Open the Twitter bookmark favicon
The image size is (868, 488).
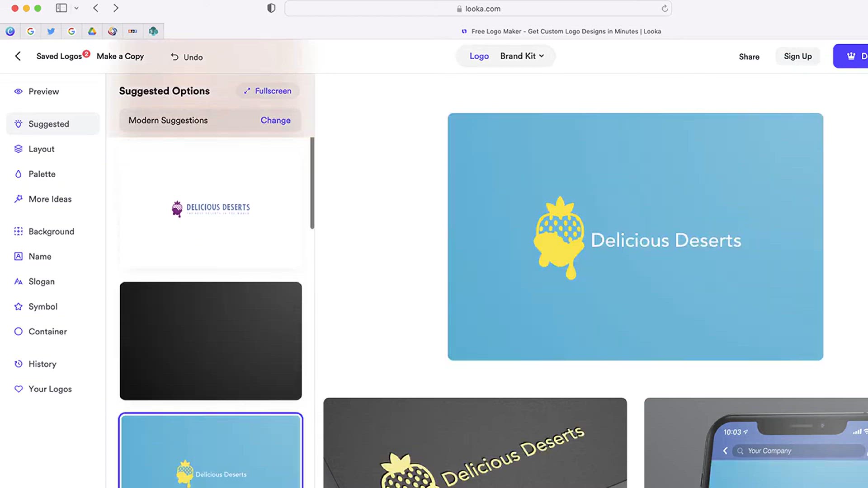[51, 31]
